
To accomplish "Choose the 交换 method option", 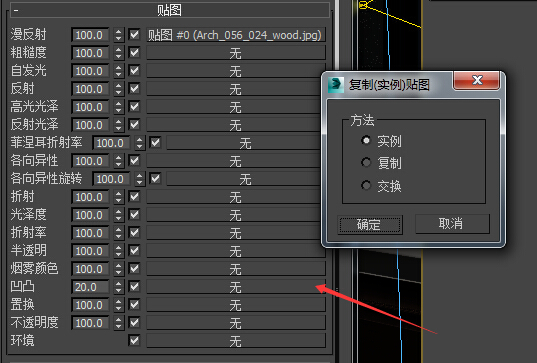I will tap(366, 185).
